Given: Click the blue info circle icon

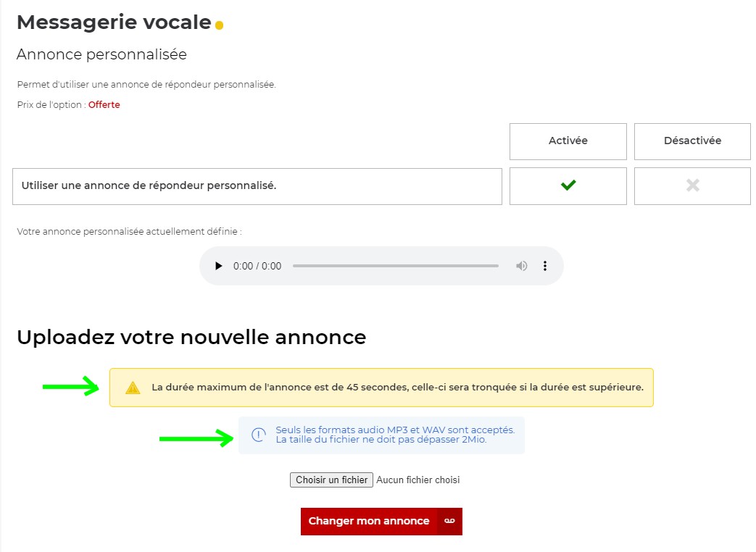Looking at the screenshot, I should tap(259, 435).
